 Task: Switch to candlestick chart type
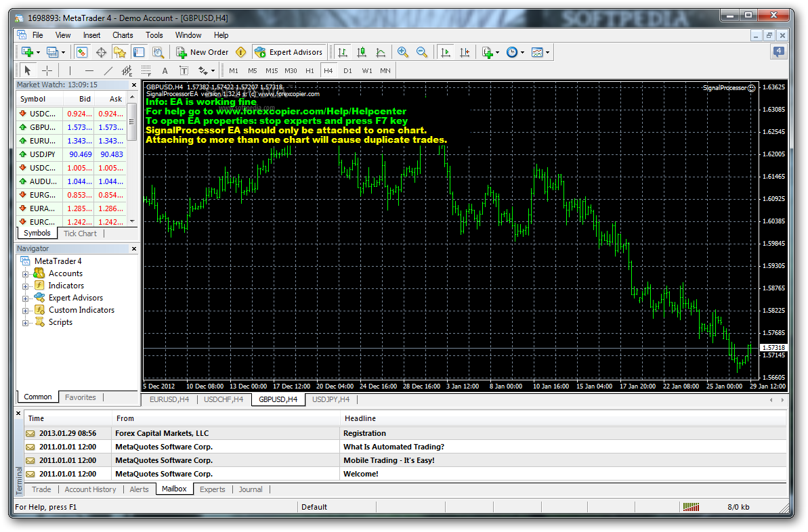coord(362,52)
